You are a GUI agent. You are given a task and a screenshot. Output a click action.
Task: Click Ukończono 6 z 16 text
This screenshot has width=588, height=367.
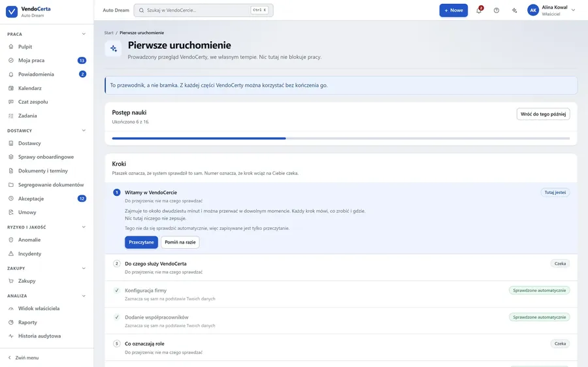(x=131, y=122)
